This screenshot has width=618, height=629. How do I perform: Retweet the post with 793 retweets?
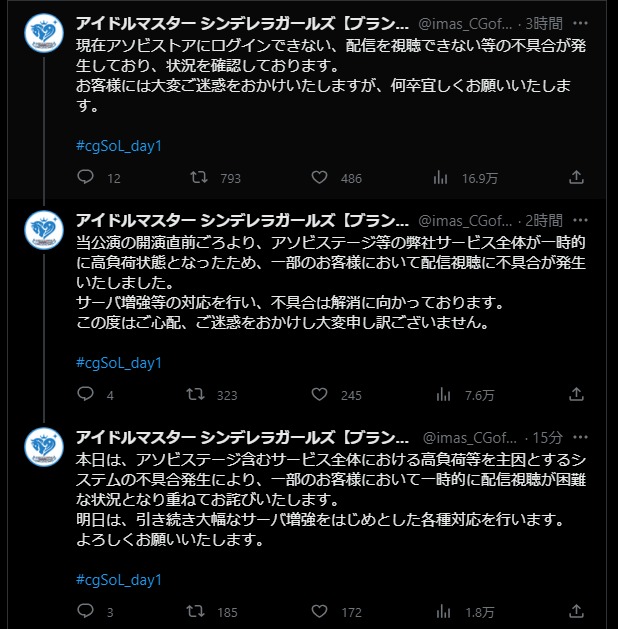[199, 177]
